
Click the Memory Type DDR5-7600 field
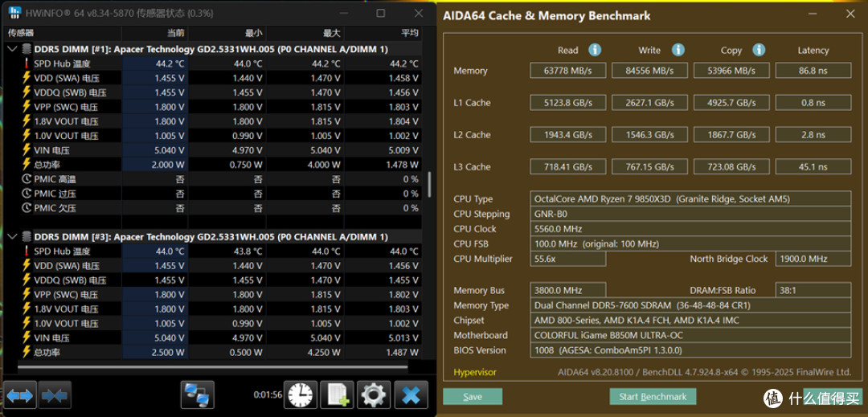click(x=690, y=305)
